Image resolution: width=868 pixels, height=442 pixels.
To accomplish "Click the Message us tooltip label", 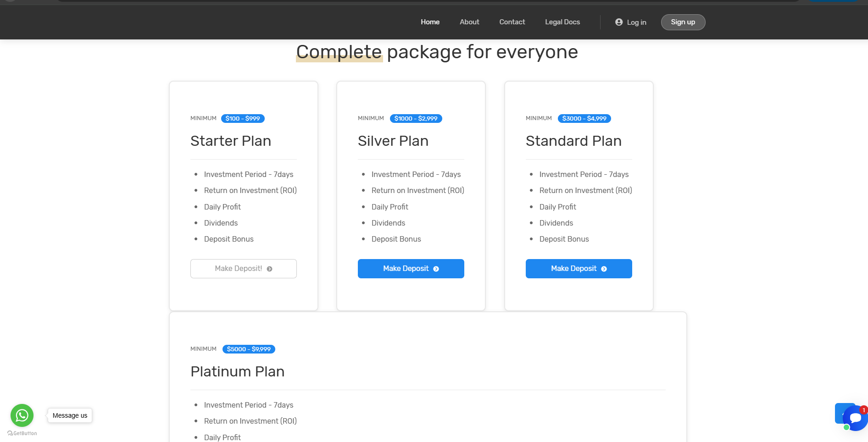I will (70, 415).
